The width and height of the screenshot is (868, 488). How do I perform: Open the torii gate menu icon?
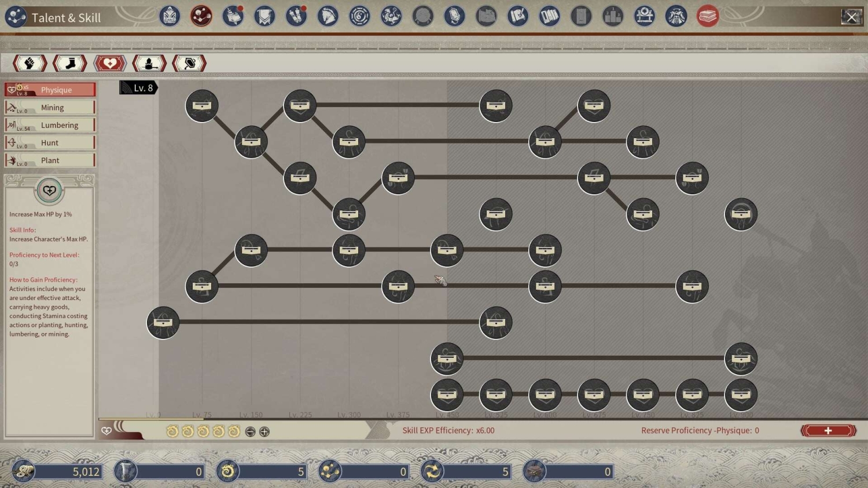[x=644, y=16]
